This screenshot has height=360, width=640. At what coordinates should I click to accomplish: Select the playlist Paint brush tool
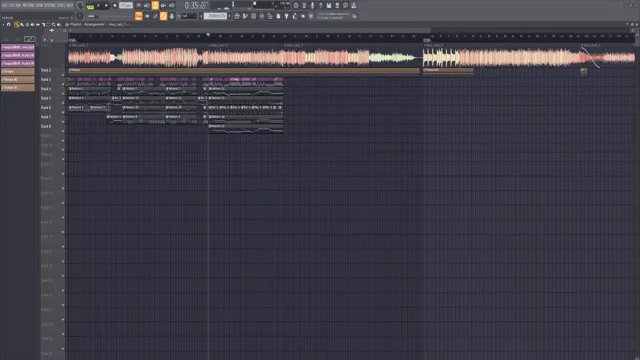pyautogui.click(x=22, y=24)
